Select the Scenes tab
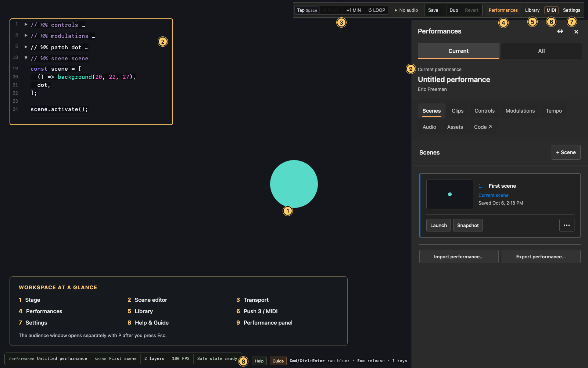588x368 pixels. tap(431, 111)
